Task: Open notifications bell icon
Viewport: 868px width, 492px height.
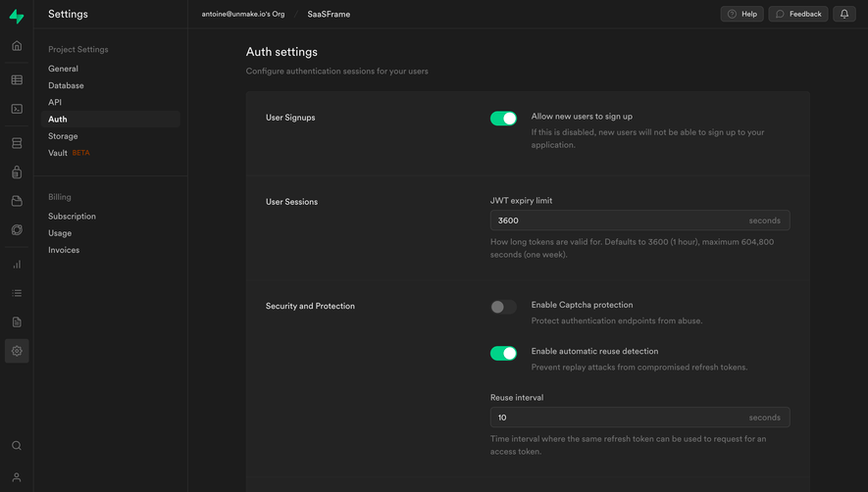Action: (844, 14)
